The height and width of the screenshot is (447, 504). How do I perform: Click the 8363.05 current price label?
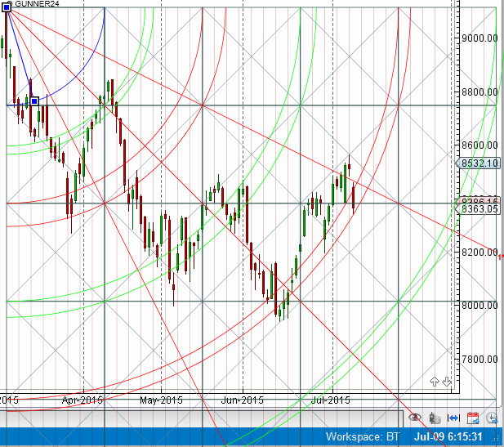(479, 209)
